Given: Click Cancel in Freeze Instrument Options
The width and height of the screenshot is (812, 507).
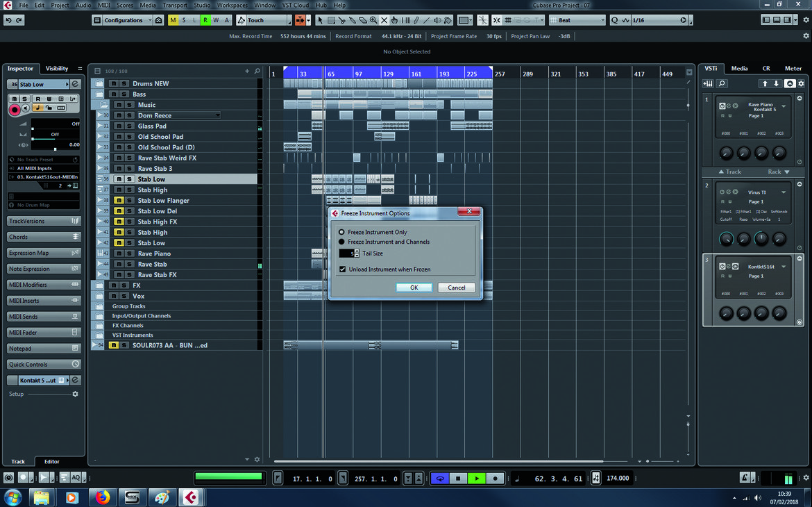Looking at the screenshot, I should [x=456, y=288].
